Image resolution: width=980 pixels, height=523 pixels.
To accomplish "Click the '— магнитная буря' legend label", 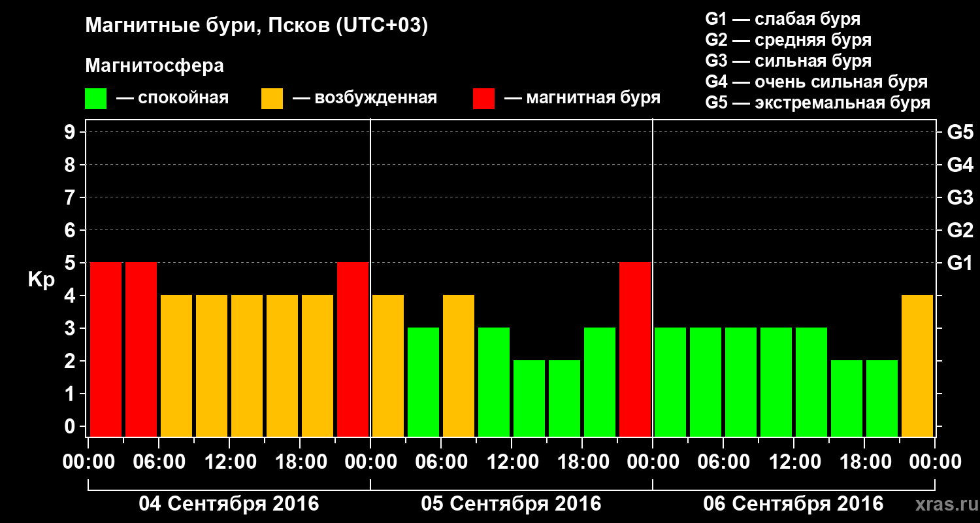I will pyautogui.click(x=582, y=98).
